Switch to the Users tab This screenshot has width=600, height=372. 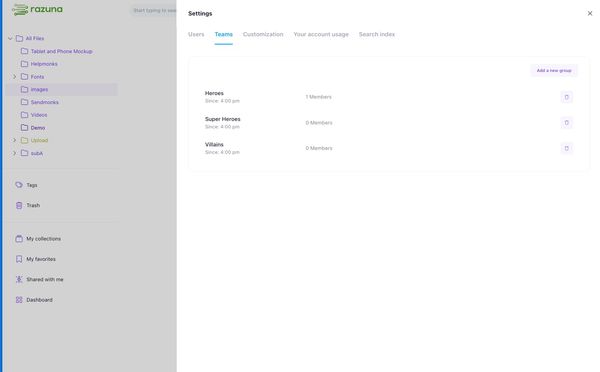click(196, 34)
